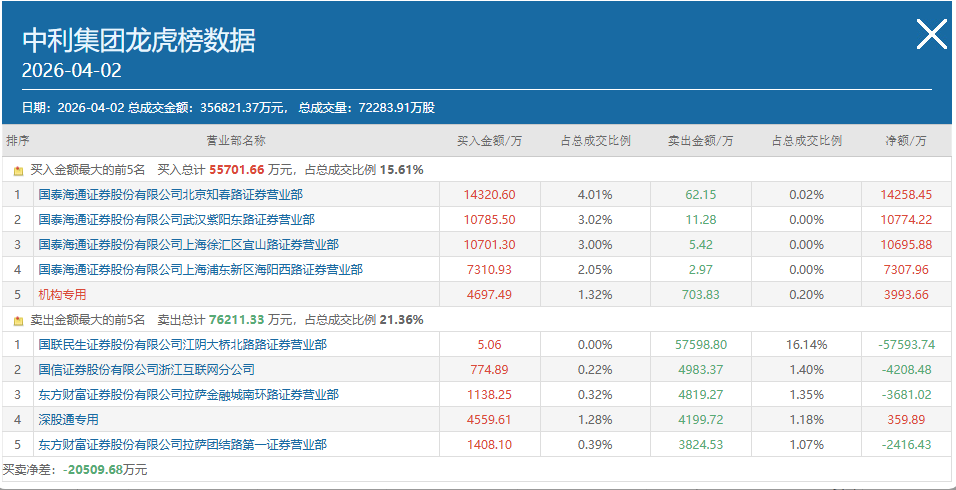Screen dimensions: 956x490
Task: Click the buy total 55701.66 value
Action: [237, 170]
